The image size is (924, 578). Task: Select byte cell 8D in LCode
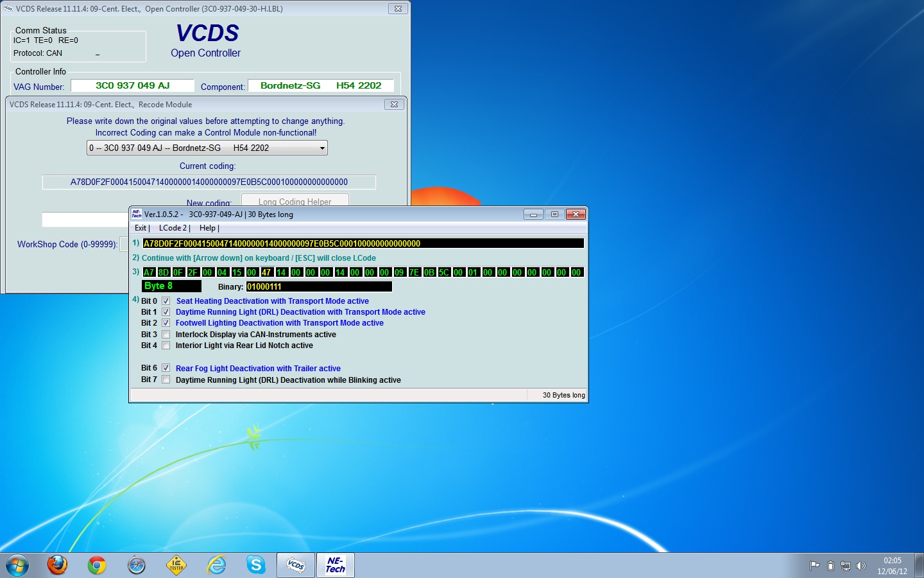tap(164, 272)
